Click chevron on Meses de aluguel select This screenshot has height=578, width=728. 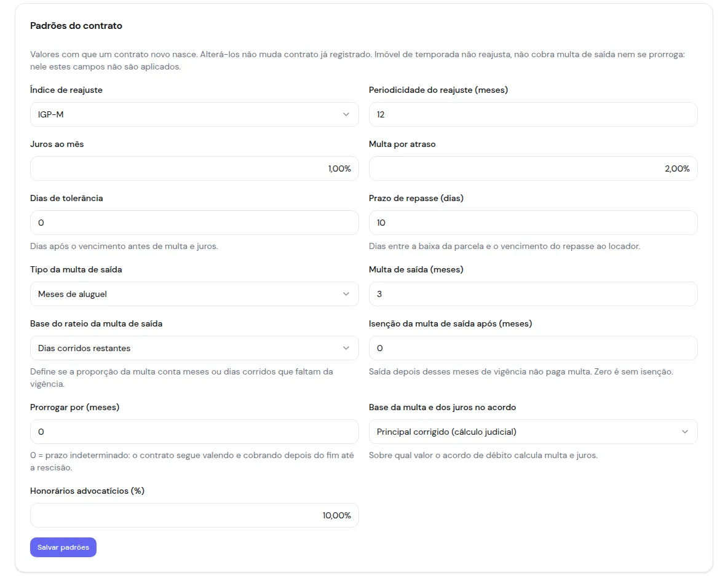pyautogui.click(x=346, y=294)
